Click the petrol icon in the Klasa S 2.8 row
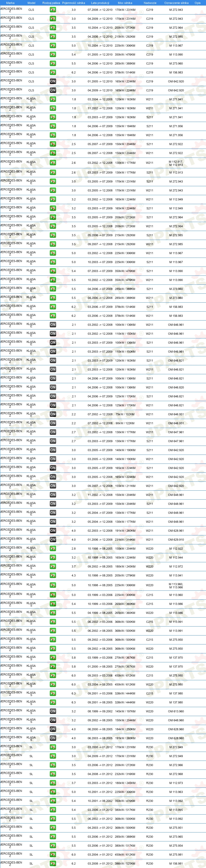Image resolution: width=206 pixels, height=868 pixels. [53, 549]
